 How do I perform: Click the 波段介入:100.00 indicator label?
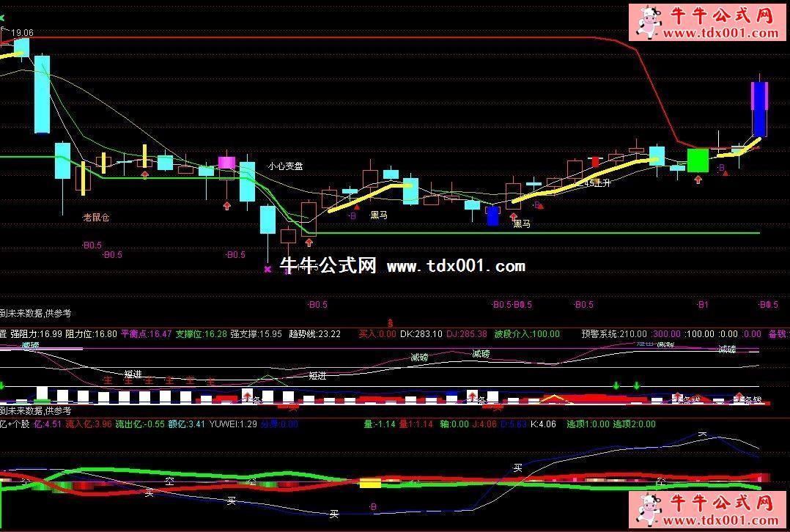[x=525, y=334]
